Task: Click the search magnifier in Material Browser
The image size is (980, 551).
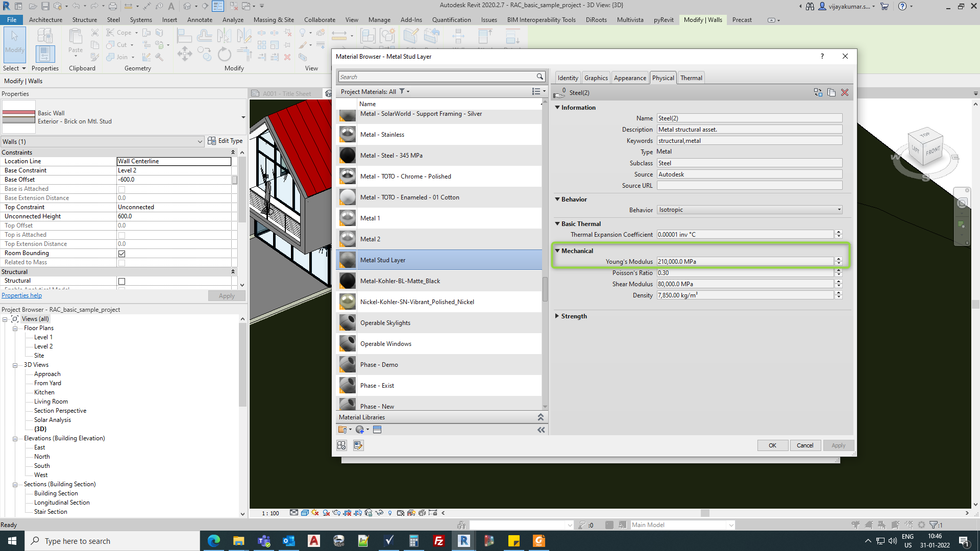Action: 540,77
